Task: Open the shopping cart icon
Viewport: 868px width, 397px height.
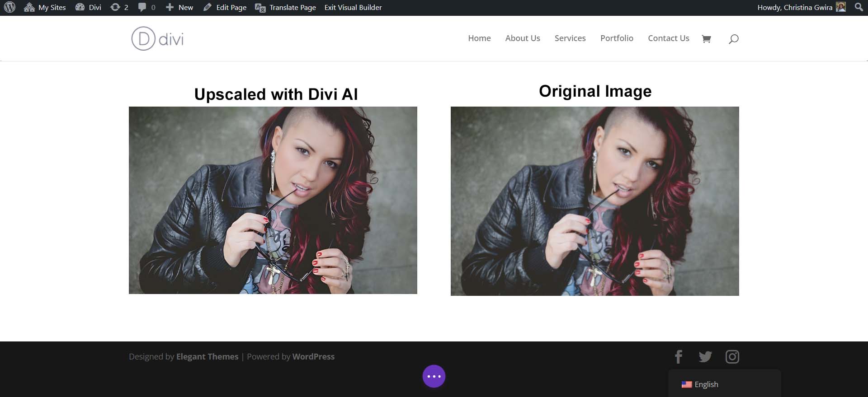Action: 706,39
